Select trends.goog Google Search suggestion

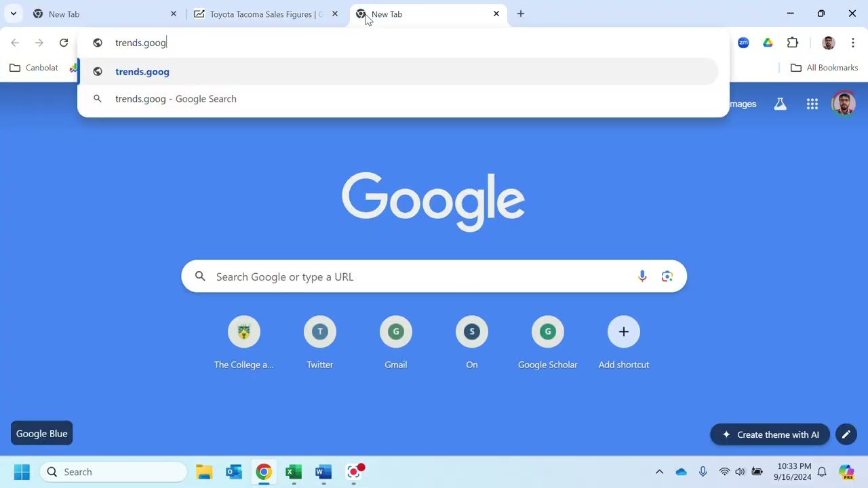point(399,99)
